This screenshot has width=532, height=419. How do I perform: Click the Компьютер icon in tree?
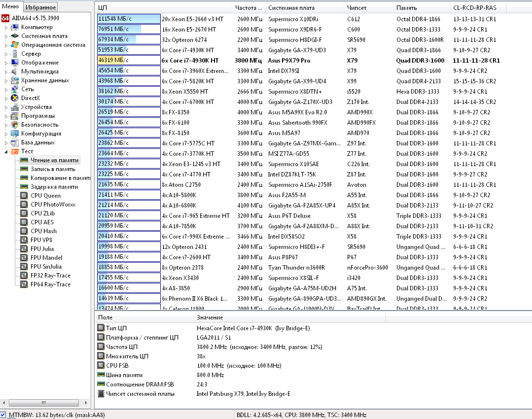[15, 27]
